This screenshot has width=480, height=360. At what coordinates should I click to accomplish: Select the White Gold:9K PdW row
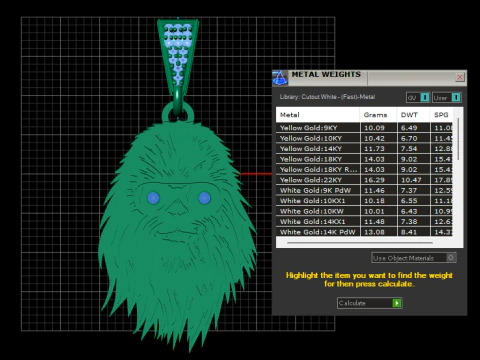coord(364,190)
